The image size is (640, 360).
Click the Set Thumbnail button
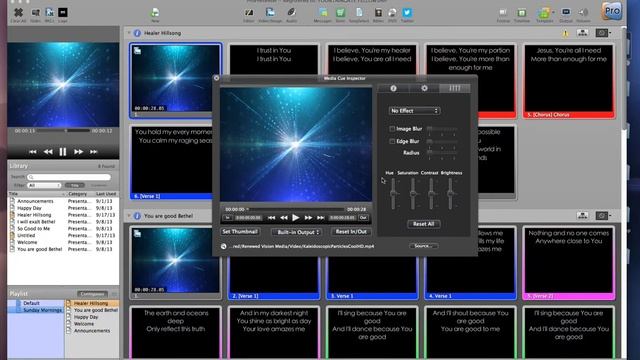[x=240, y=232]
